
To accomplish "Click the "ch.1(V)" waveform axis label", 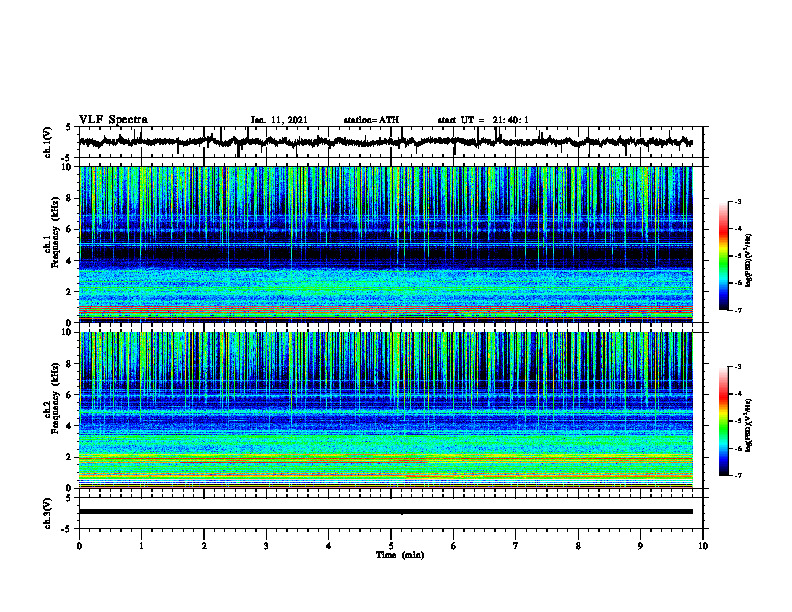I will (x=48, y=142).
